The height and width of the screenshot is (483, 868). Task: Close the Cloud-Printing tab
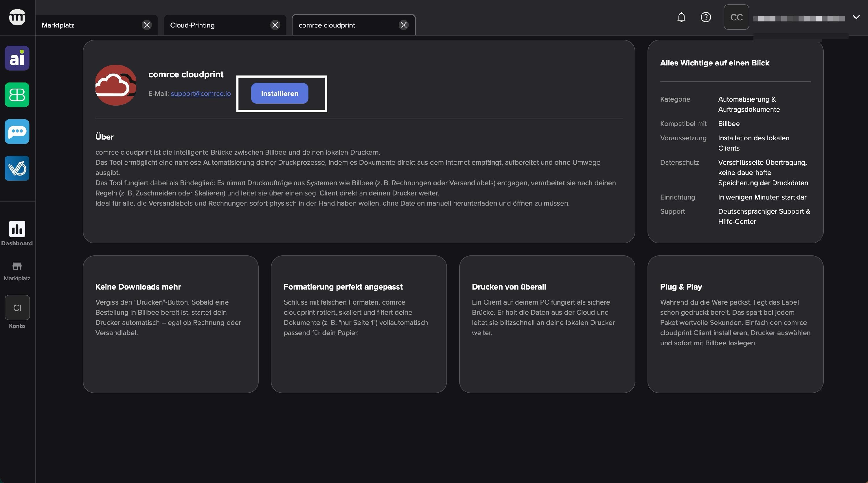pyautogui.click(x=275, y=25)
